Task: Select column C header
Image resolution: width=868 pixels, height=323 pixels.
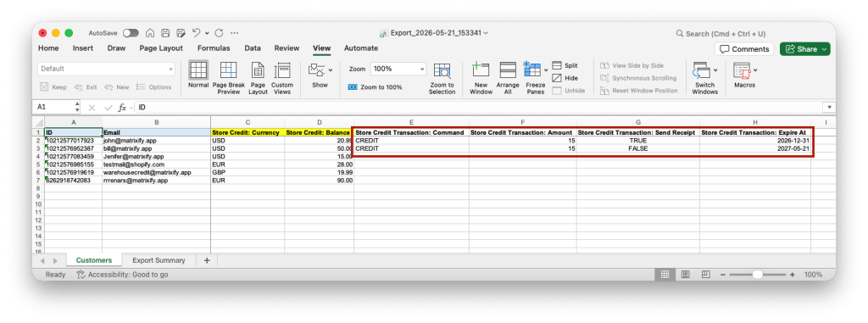Action: tap(248, 122)
